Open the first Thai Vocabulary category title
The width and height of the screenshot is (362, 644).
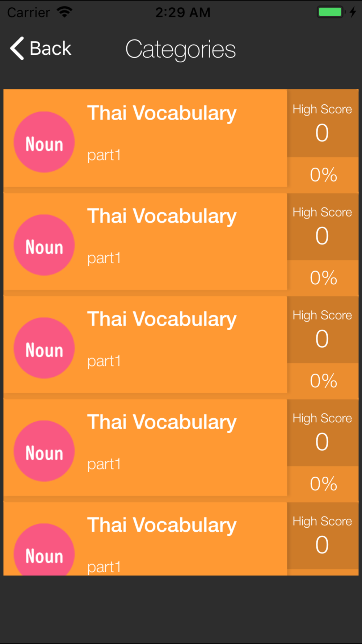point(162,114)
